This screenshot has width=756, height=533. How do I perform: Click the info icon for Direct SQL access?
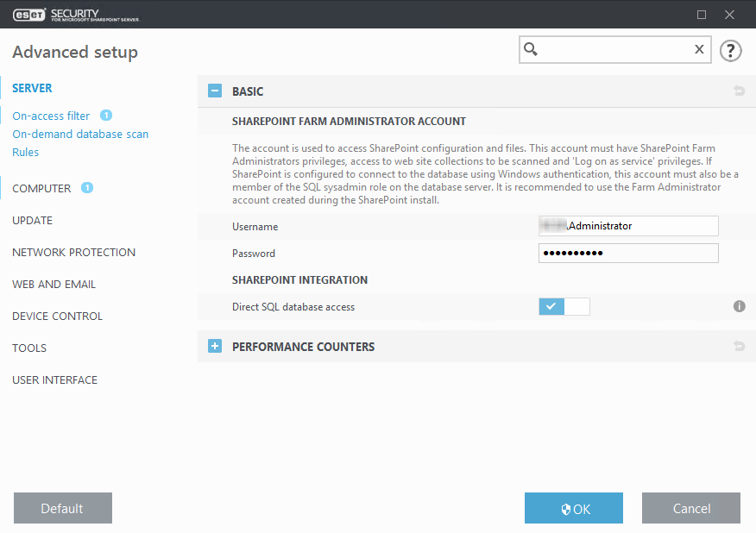tap(740, 306)
